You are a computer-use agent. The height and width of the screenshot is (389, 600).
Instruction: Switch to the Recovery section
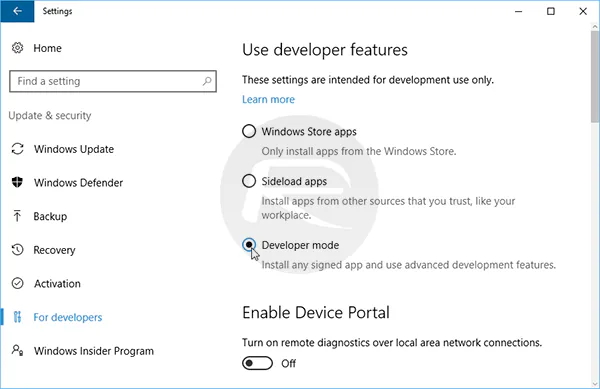[x=54, y=250]
